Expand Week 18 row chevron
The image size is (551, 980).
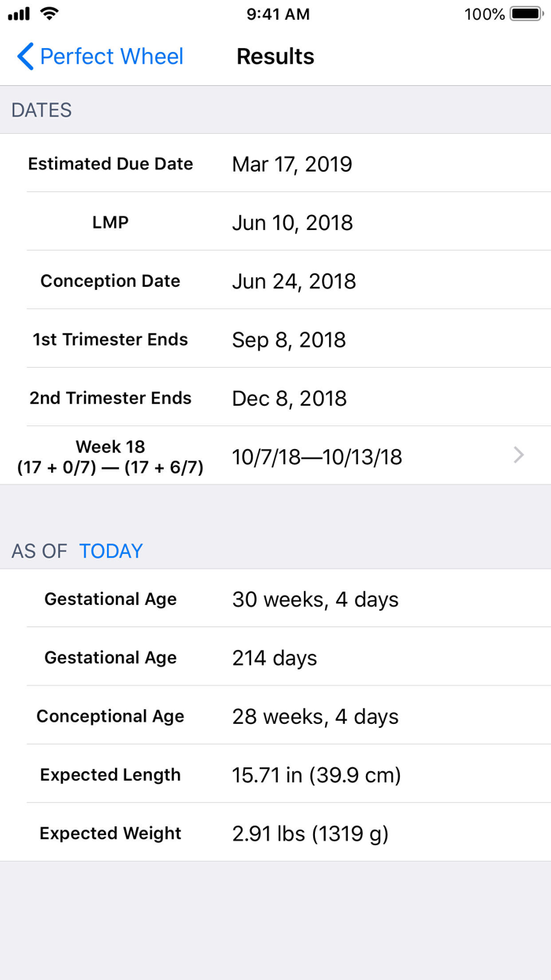point(518,455)
